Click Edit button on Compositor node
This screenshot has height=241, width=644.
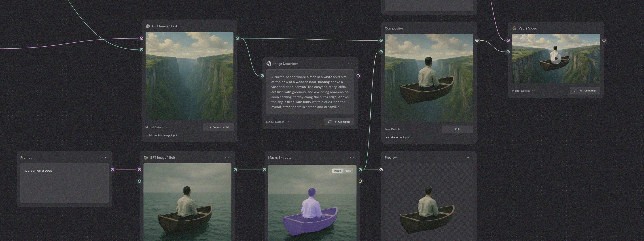click(457, 129)
